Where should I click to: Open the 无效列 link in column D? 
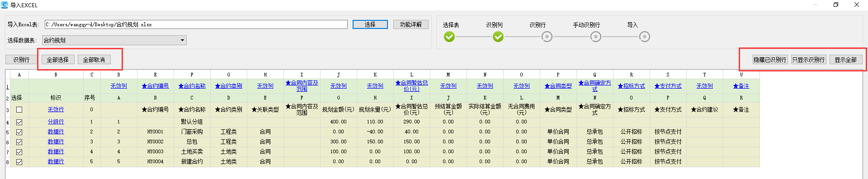point(119,86)
